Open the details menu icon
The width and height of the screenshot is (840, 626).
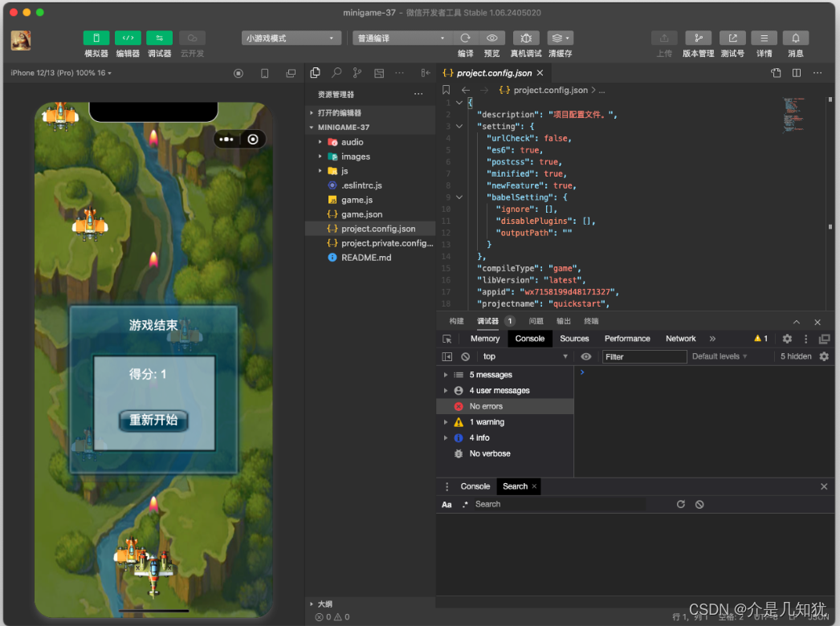click(x=764, y=38)
